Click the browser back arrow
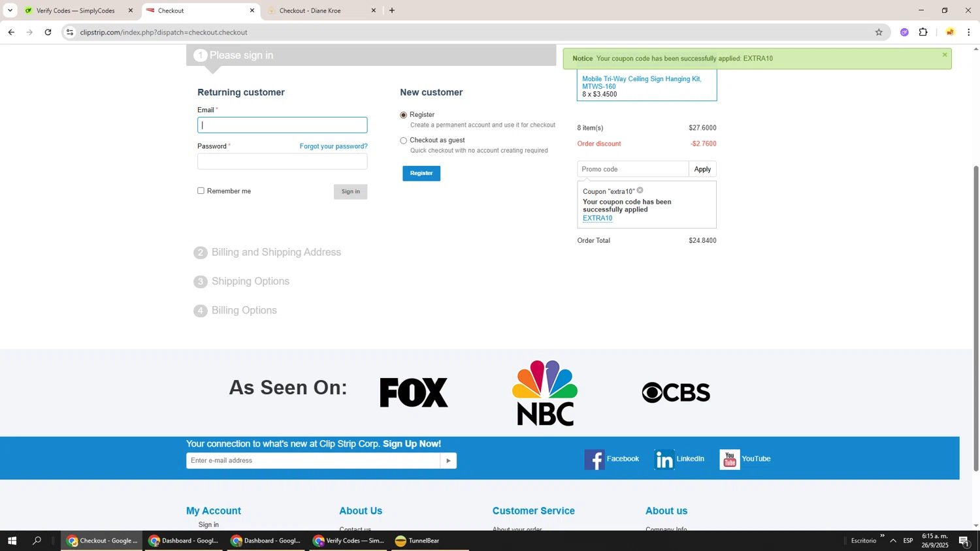Image resolution: width=980 pixels, height=551 pixels. (11, 32)
